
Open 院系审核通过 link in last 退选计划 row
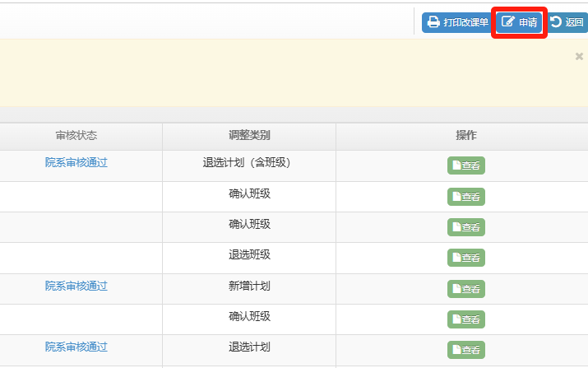(x=76, y=347)
